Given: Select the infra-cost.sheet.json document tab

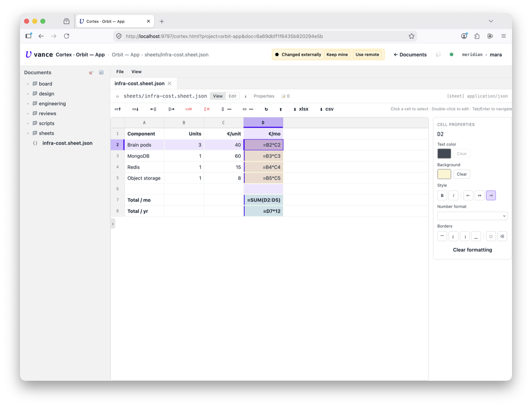Looking at the screenshot, I should [139, 83].
